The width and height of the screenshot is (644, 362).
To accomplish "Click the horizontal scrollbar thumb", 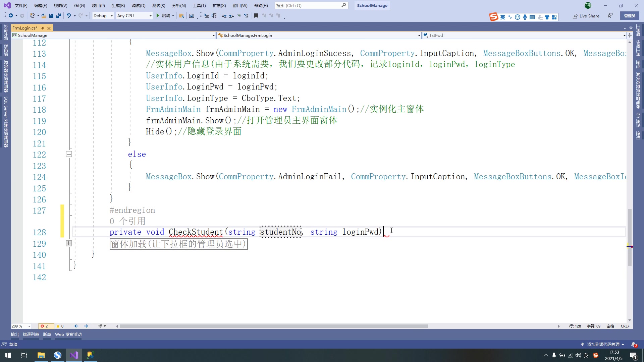I will tap(273, 326).
